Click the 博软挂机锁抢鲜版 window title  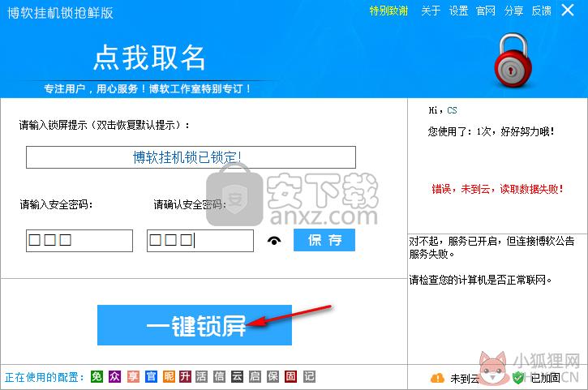tap(60, 13)
